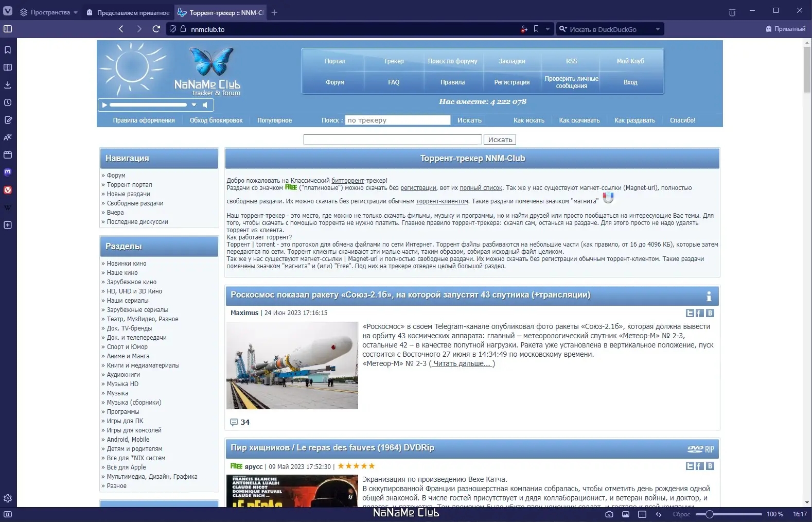Open the 'Портал' site menu item

(335, 61)
